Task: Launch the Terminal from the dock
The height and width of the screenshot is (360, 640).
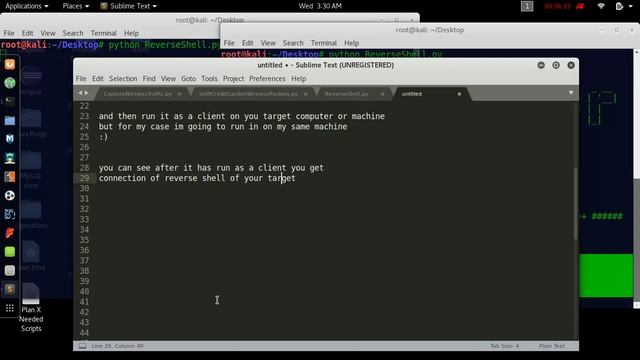Action: [x=10, y=102]
